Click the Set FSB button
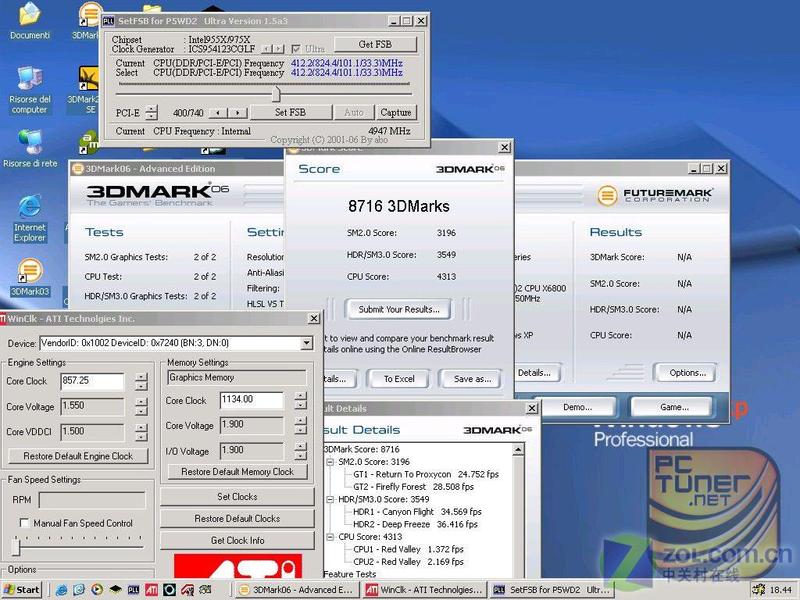800x600 pixels. pyautogui.click(x=290, y=112)
